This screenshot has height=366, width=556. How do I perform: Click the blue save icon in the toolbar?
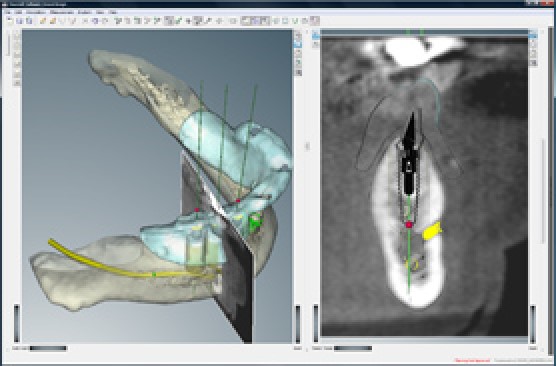coord(20,21)
